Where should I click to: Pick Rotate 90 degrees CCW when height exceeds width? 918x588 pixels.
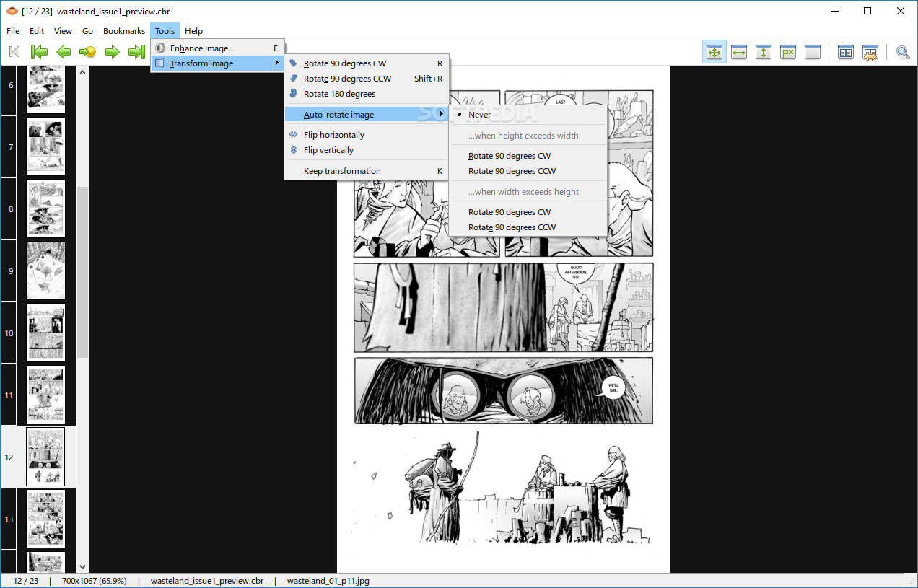pos(528,171)
